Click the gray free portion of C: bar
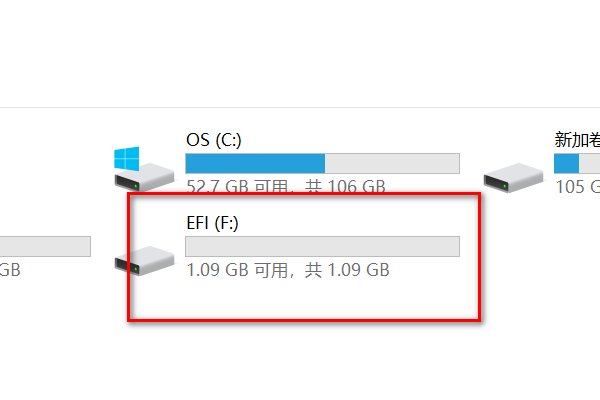The width and height of the screenshot is (600, 400). pyautogui.click(x=392, y=163)
